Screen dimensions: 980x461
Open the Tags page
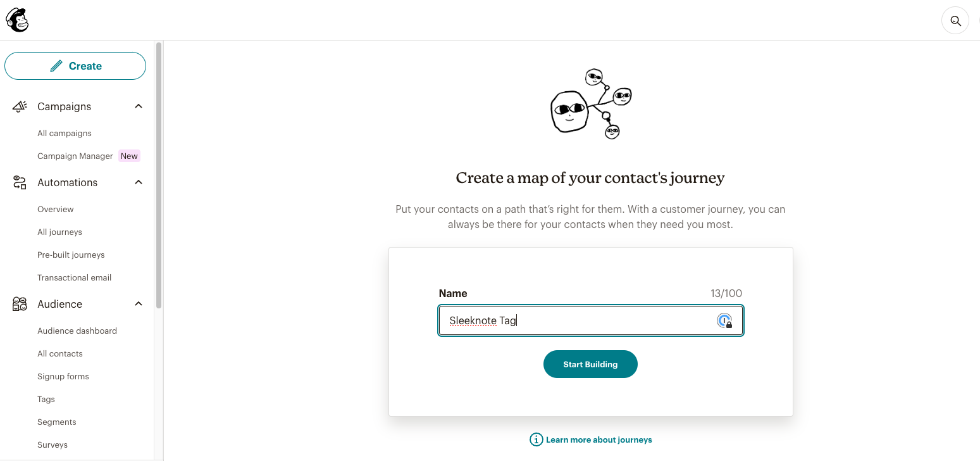46,399
